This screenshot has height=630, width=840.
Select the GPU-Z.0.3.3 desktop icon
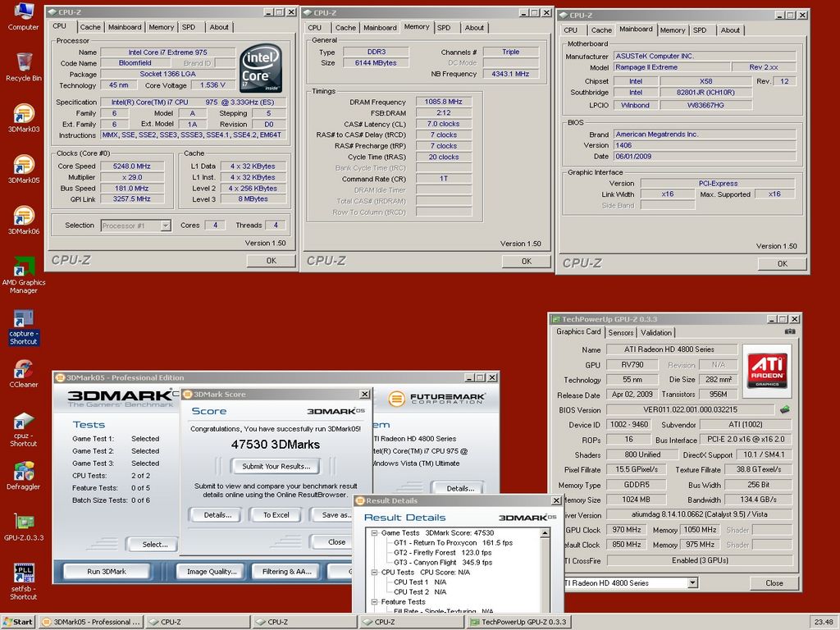[x=24, y=527]
